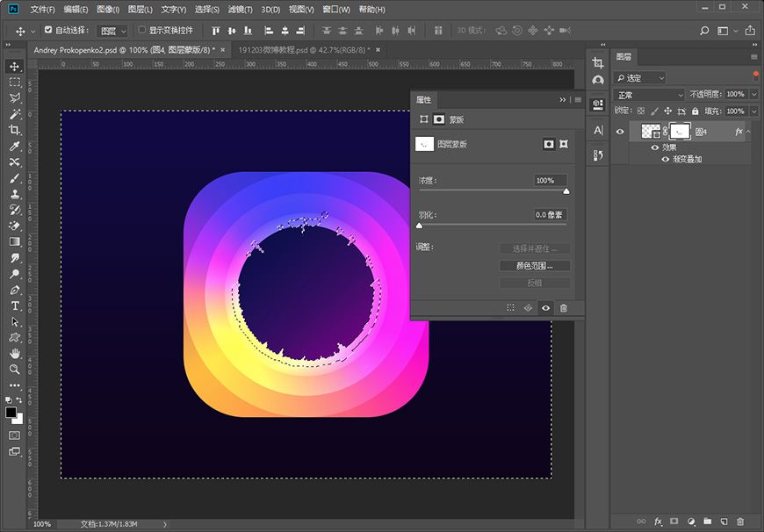Click the foreground color swatch
The image size is (764, 532).
[x=11, y=413]
